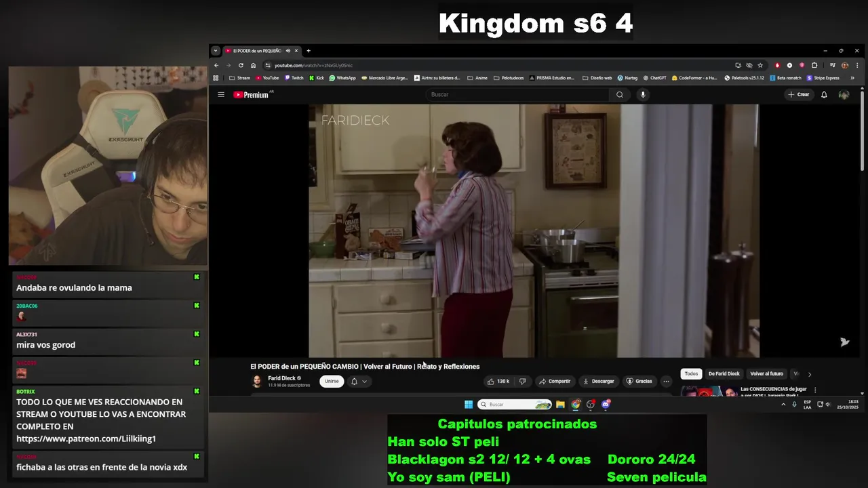Screen dimensions: 868x488
Task: Click the Descargar button
Action: click(x=598, y=382)
